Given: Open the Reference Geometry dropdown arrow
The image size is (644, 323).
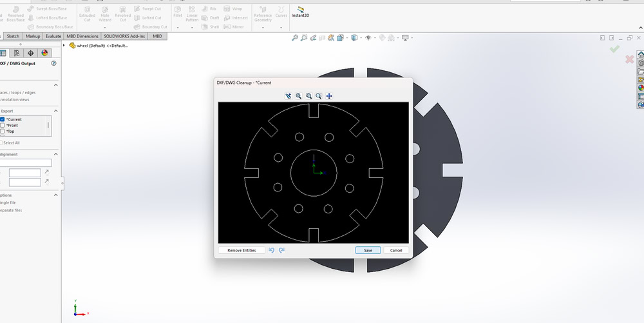Looking at the screenshot, I should point(263,28).
